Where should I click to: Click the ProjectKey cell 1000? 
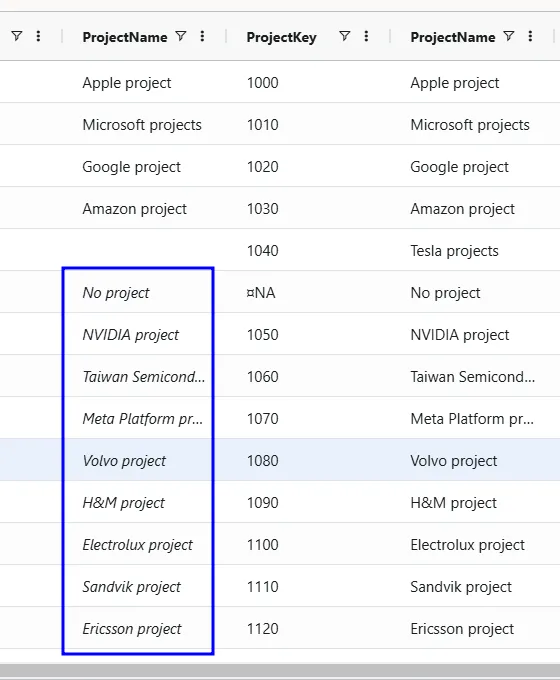coord(262,83)
